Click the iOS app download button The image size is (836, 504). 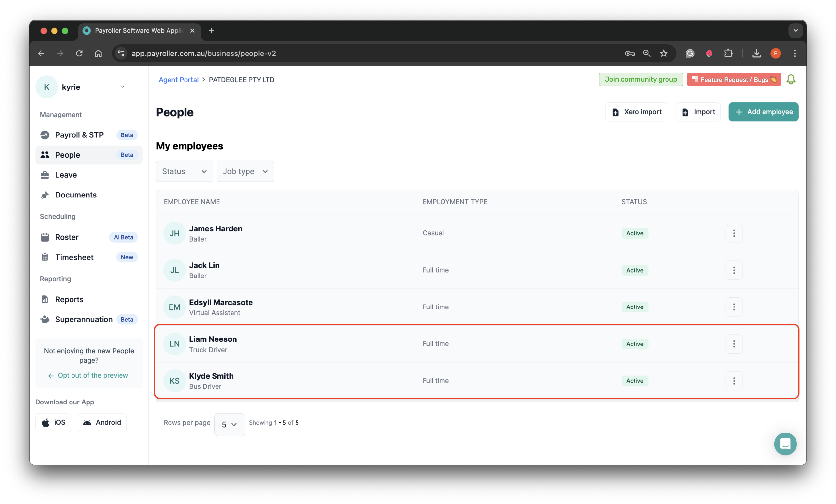[53, 422]
